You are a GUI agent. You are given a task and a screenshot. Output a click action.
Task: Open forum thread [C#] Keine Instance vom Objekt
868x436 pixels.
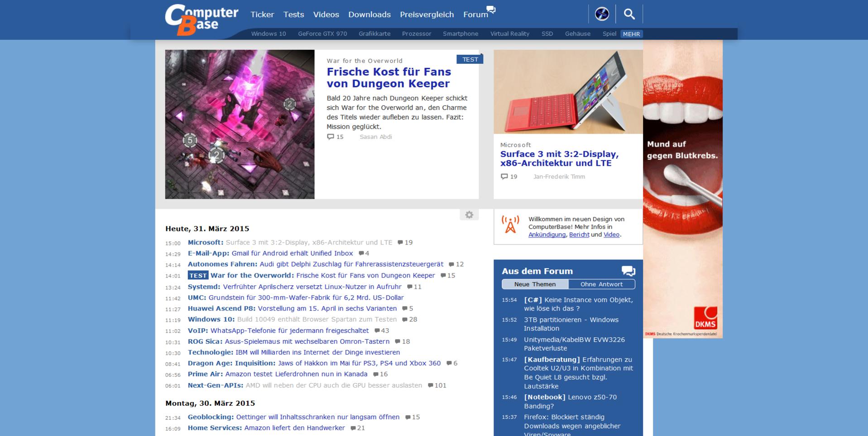578,304
